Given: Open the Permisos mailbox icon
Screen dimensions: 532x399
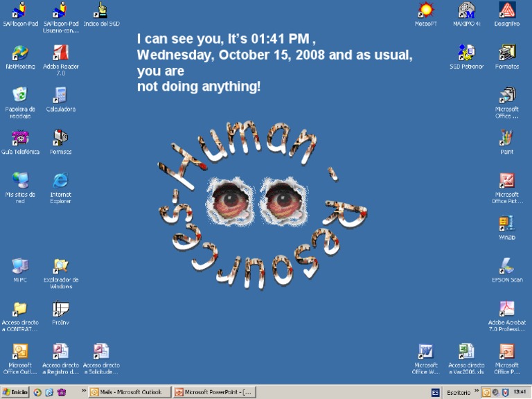Looking at the screenshot, I should [61, 143].
